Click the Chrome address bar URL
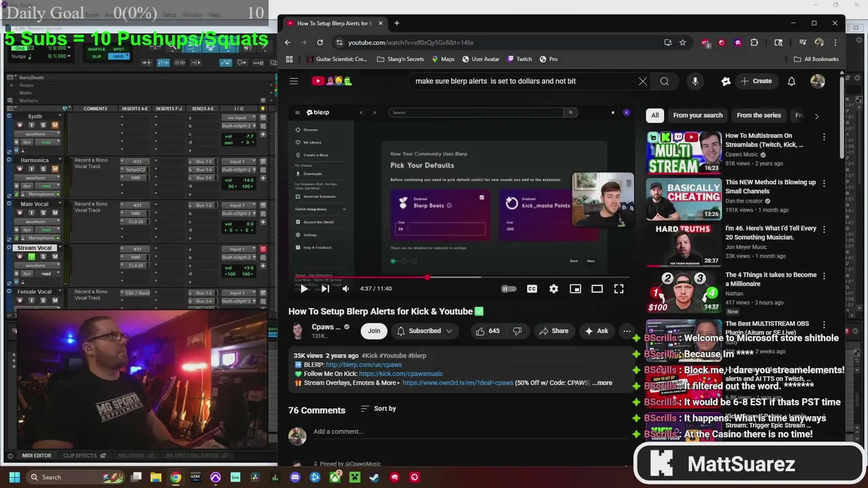 [x=410, y=42]
